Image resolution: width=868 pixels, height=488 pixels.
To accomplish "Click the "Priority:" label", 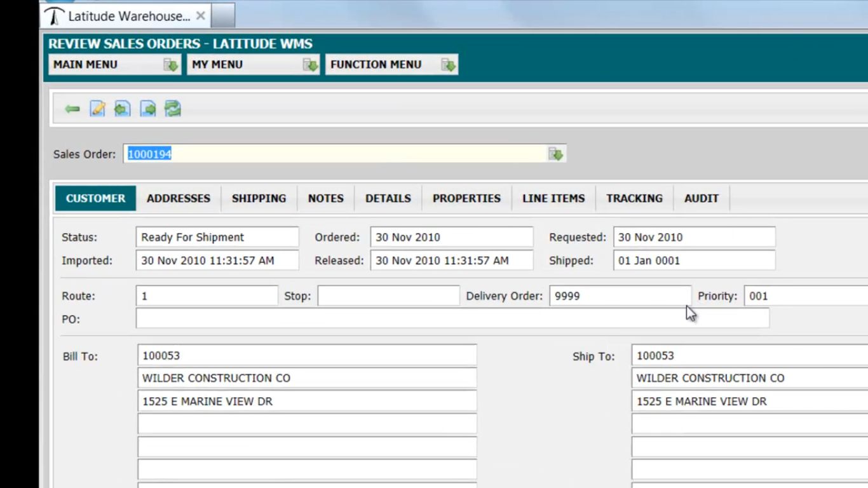I will [717, 296].
